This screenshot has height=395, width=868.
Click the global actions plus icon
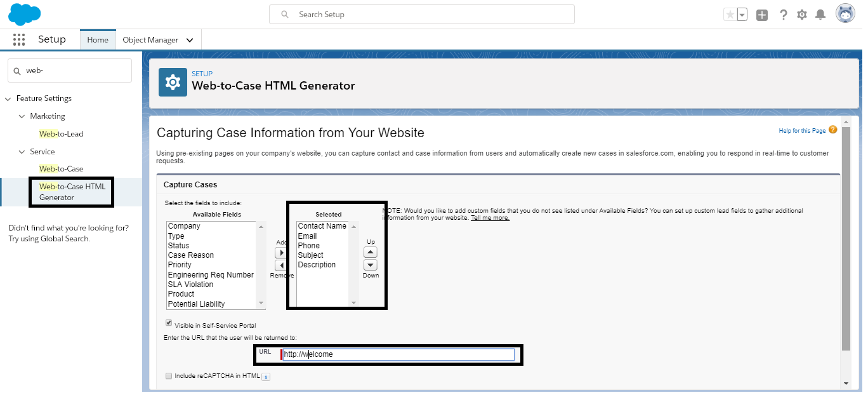tap(762, 15)
